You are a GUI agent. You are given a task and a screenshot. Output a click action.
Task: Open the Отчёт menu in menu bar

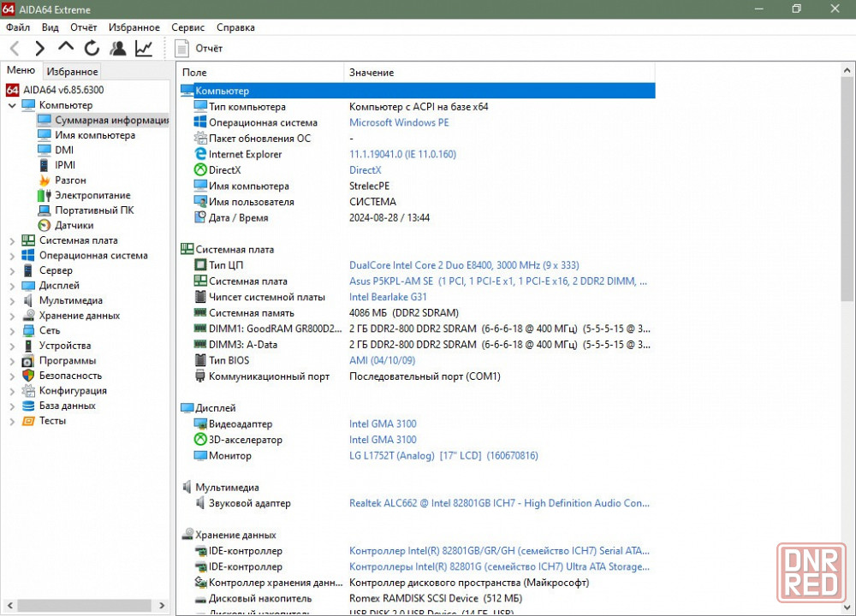84,27
